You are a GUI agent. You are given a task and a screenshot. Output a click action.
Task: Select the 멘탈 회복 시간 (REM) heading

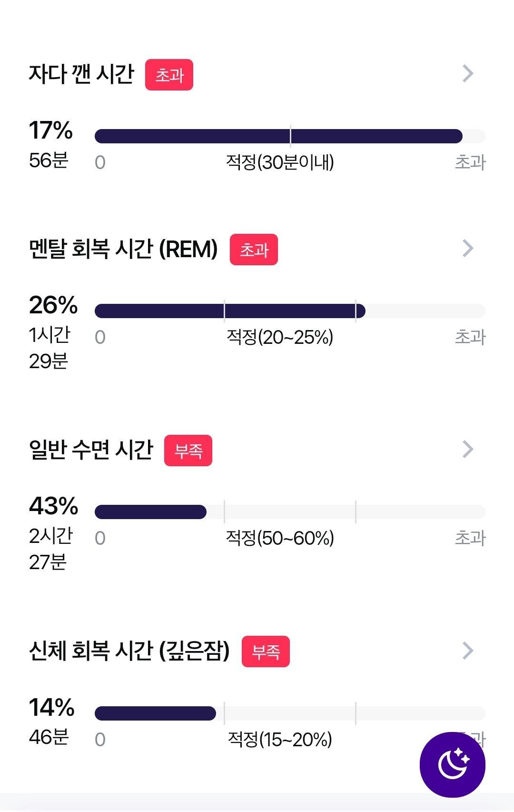[x=123, y=249]
